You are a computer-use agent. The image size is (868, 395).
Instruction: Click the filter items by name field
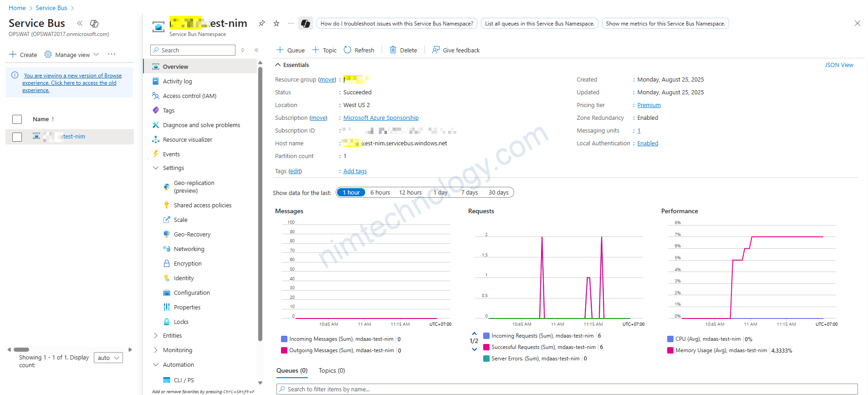pos(567,389)
